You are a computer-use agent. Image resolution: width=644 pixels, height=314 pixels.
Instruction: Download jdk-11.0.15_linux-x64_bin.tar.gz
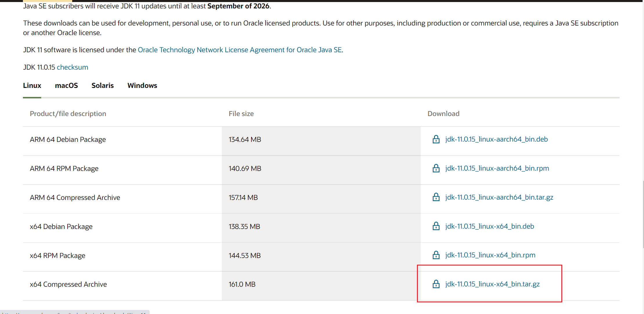point(492,284)
